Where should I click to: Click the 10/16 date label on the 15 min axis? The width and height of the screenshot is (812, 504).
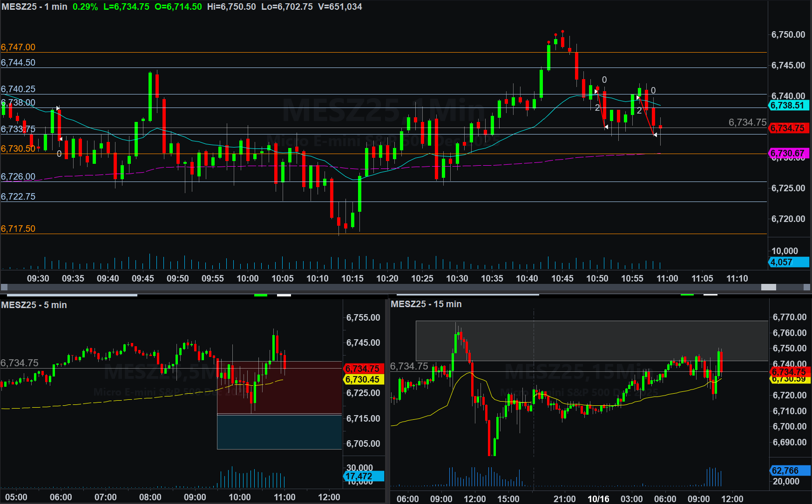tap(598, 499)
